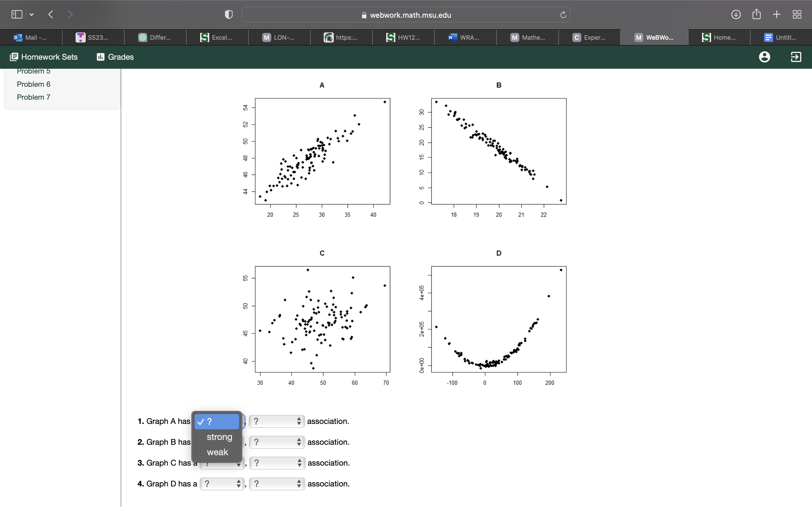Click the Share icon in toolbar
The height and width of the screenshot is (507, 812).
coord(756,14)
